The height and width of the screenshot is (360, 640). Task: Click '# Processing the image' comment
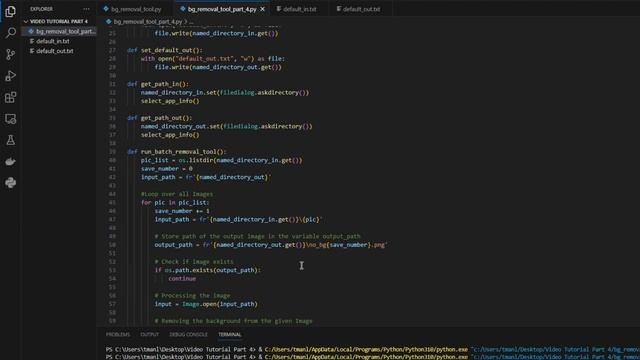click(x=192, y=296)
